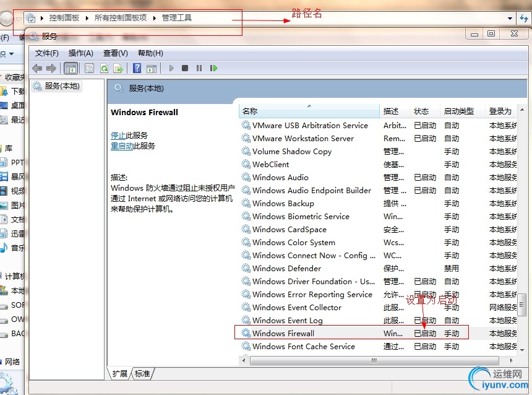
Task: Select 服务(本地) tree node
Action: point(57,86)
